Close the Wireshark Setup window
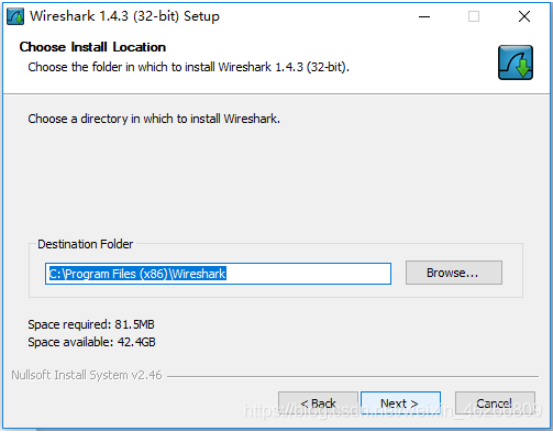The width and height of the screenshot is (553, 433). [x=524, y=17]
